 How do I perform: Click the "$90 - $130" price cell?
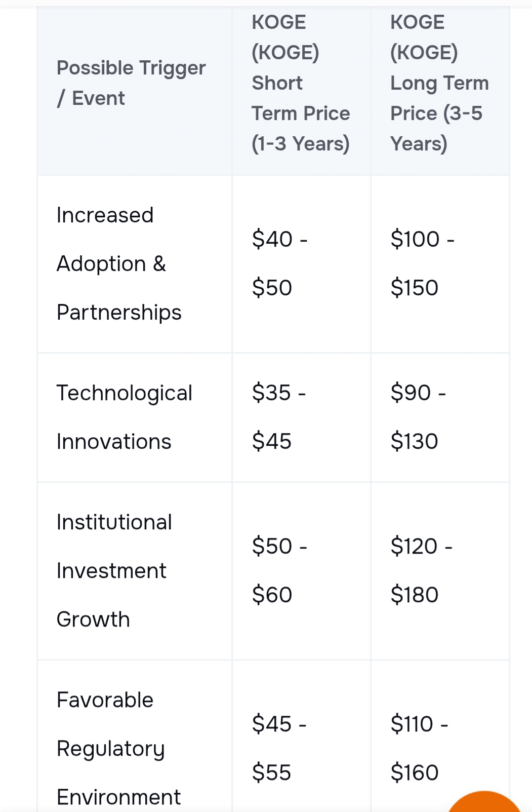tap(418, 417)
